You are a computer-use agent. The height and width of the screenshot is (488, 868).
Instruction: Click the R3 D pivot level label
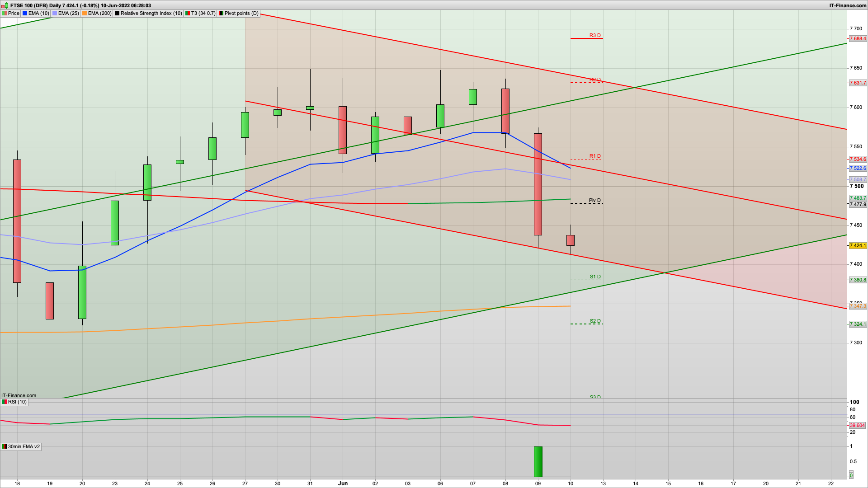pos(595,35)
